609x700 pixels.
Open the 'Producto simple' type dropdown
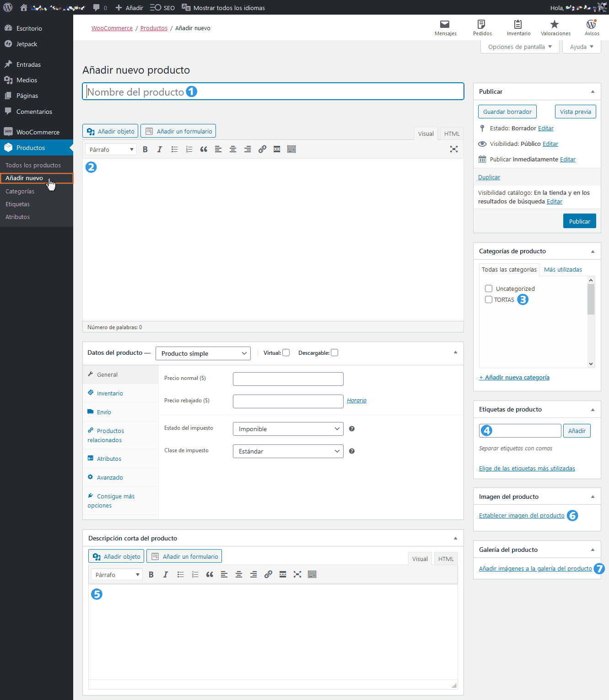click(203, 353)
